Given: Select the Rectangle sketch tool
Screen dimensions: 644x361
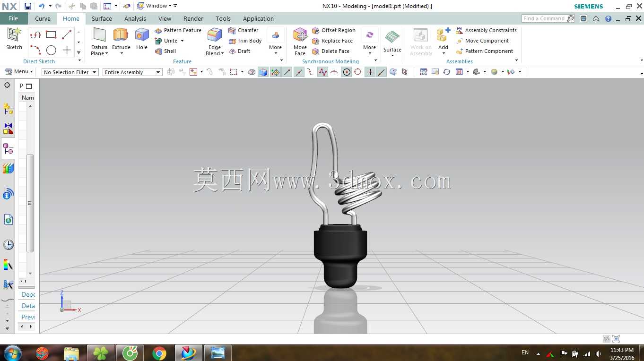Looking at the screenshot, I should coord(51,34).
